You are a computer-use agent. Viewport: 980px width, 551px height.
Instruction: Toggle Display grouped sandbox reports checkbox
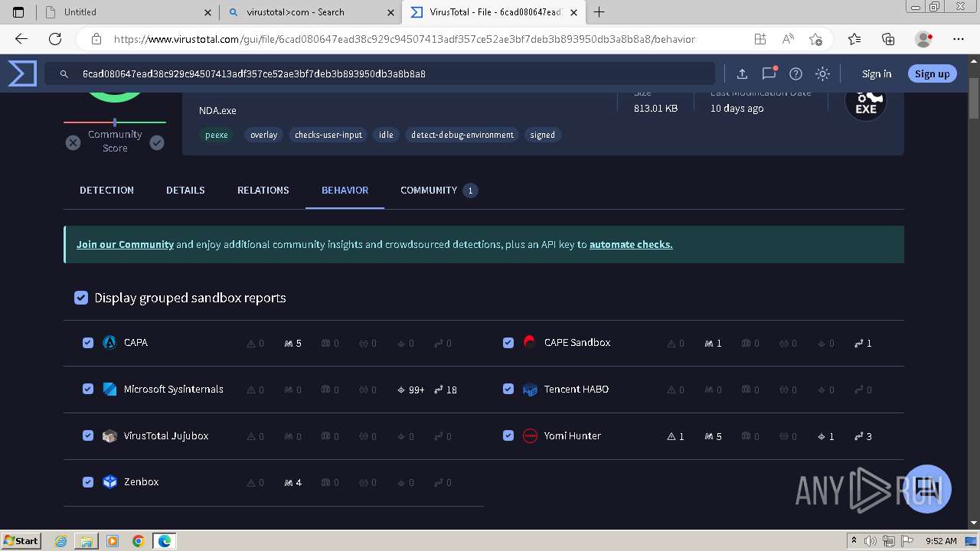(81, 298)
